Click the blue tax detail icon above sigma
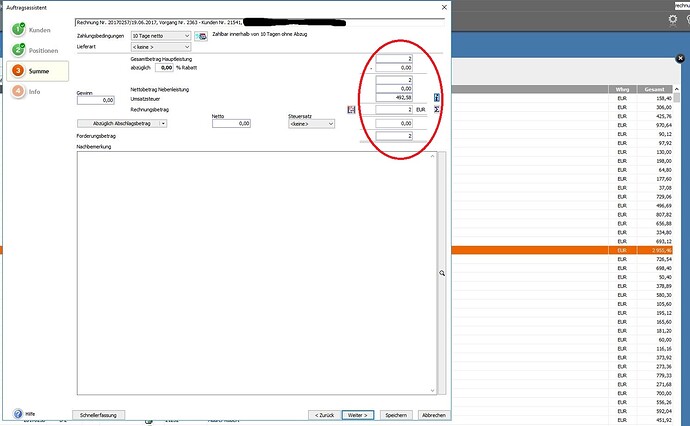Image resolution: width=690 pixels, height=426 pixels. 437,97
